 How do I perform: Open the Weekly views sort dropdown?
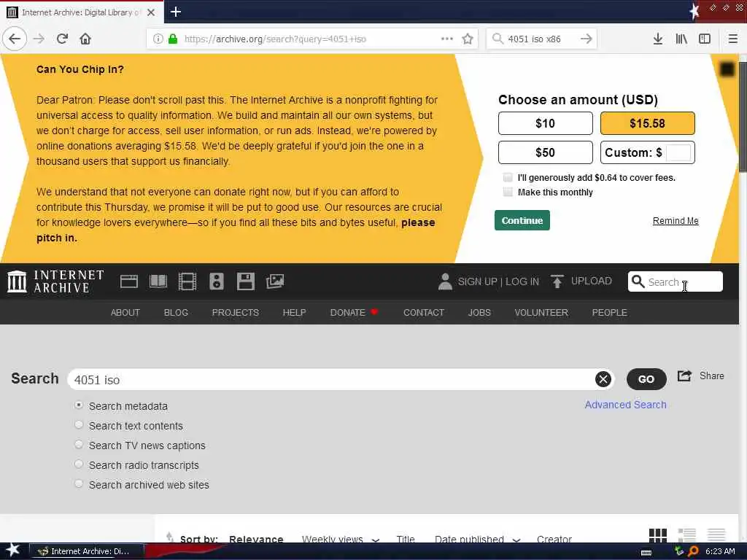tap(341, 540)
